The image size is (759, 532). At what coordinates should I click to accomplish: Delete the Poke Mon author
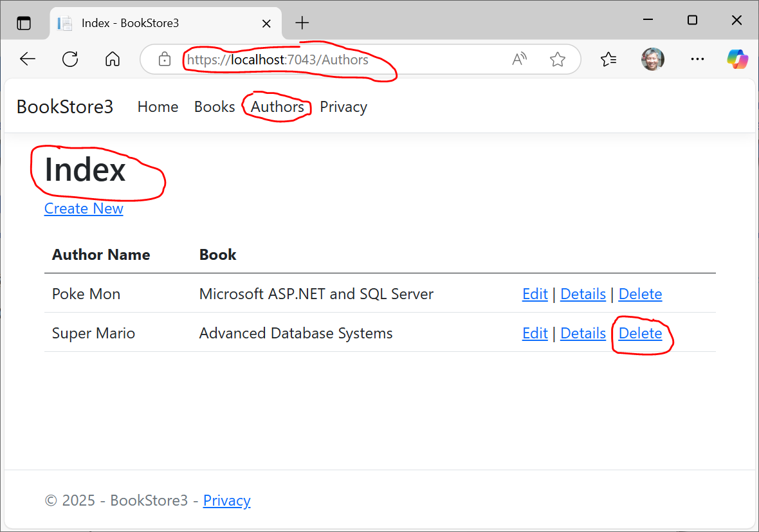[640, 294]
